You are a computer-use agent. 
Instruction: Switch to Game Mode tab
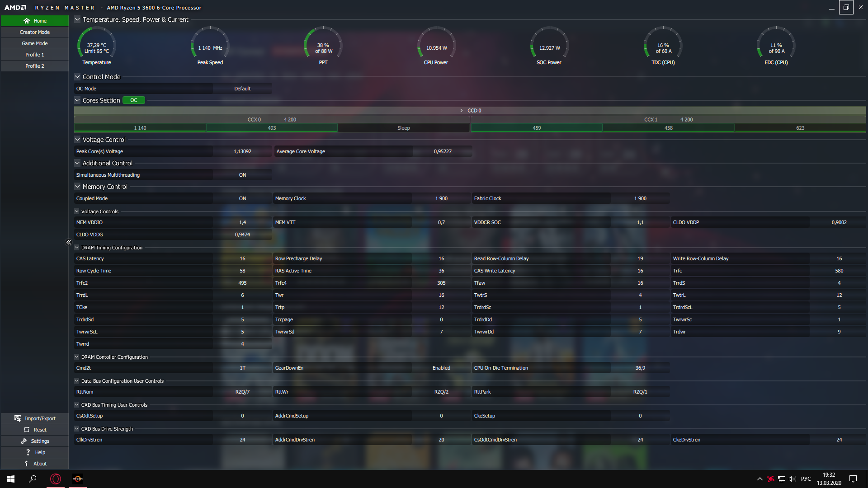35,43
